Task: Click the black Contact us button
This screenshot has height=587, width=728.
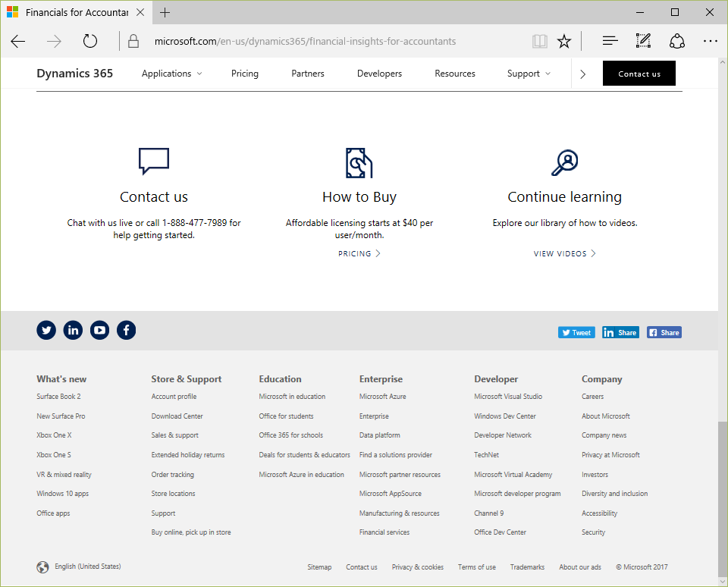Action: click(x=639, y=74)
